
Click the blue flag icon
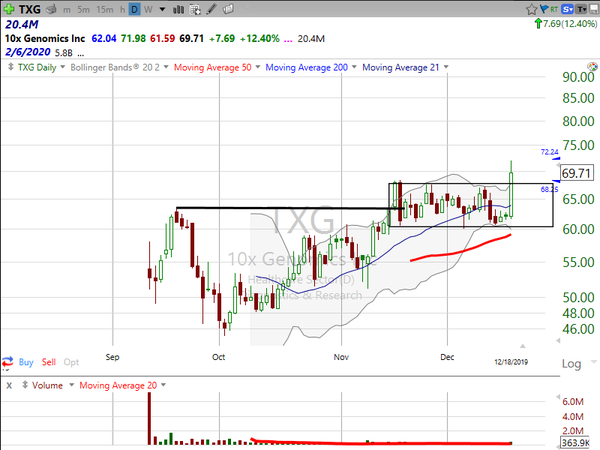544,9
